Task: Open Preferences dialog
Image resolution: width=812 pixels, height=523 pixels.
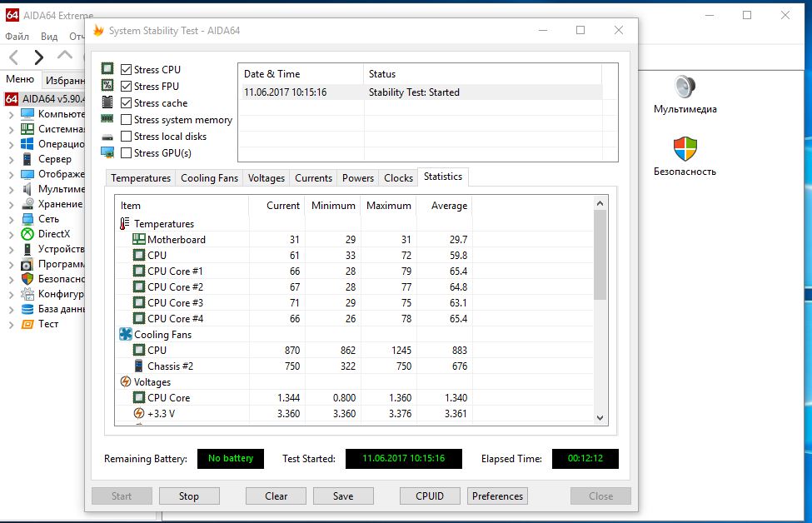Action: 497,496
